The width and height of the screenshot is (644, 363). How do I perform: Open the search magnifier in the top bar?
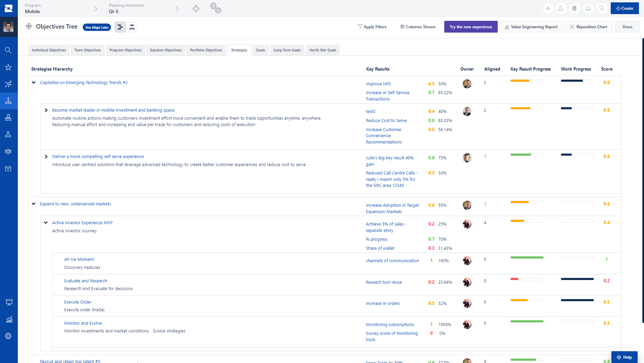click(602, 8)
